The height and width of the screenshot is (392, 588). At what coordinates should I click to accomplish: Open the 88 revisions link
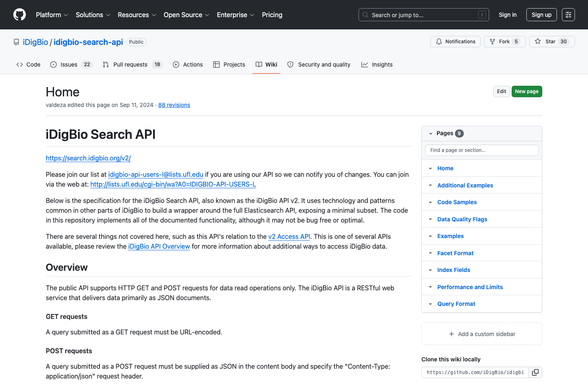pos(174,105)
